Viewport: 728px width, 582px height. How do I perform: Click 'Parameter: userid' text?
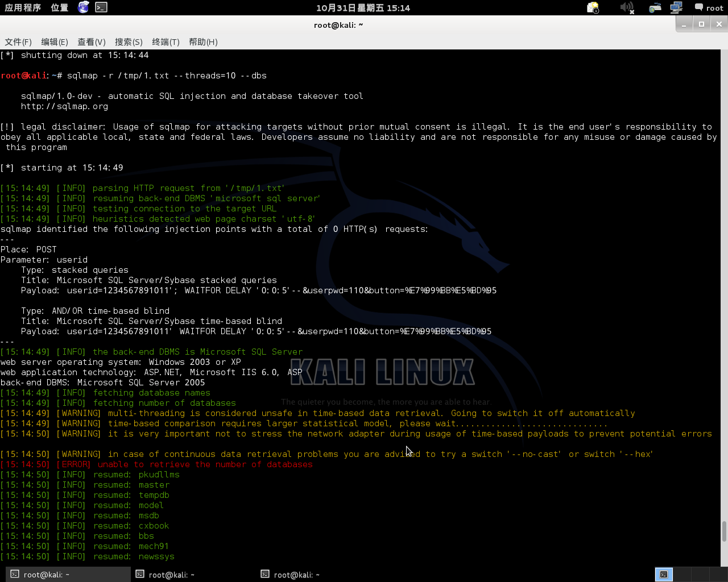tap(44, 260)
